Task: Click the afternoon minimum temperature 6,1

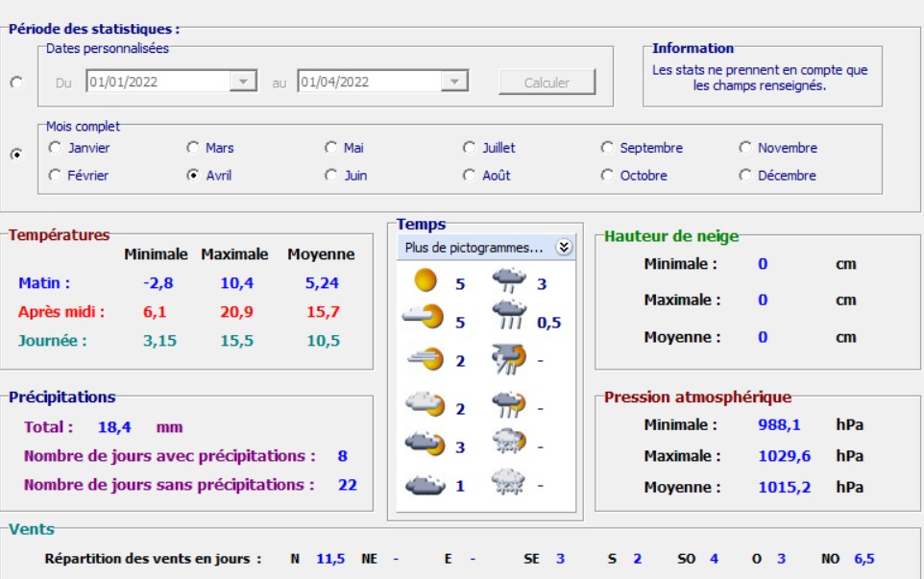Action: (x=155, y=312)
